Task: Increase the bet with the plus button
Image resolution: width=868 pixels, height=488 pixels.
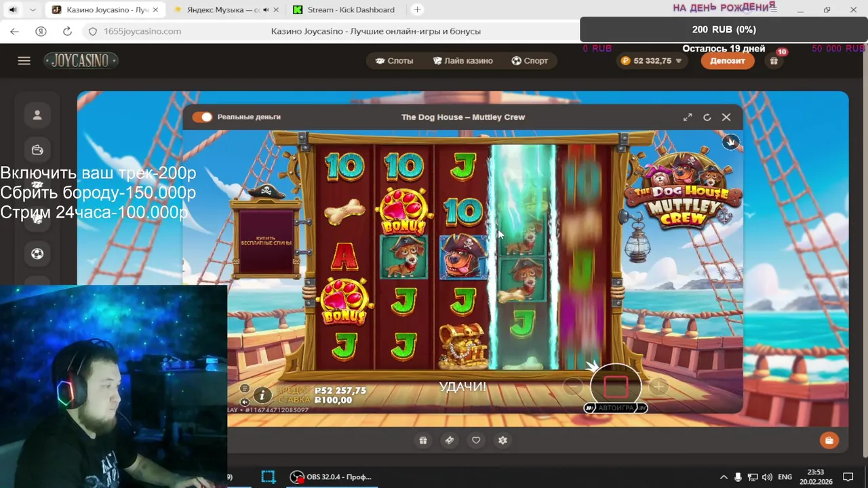Action: [658, 386]
